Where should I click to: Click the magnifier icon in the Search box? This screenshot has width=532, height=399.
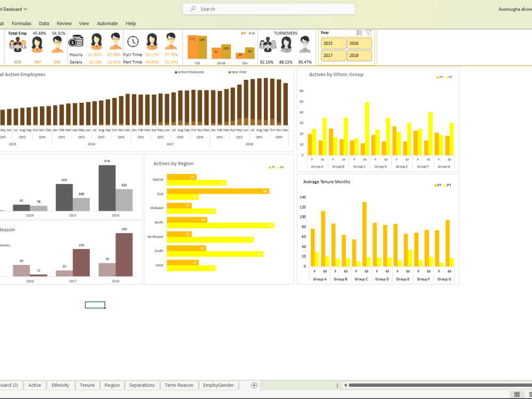click(x=193, y=9)
